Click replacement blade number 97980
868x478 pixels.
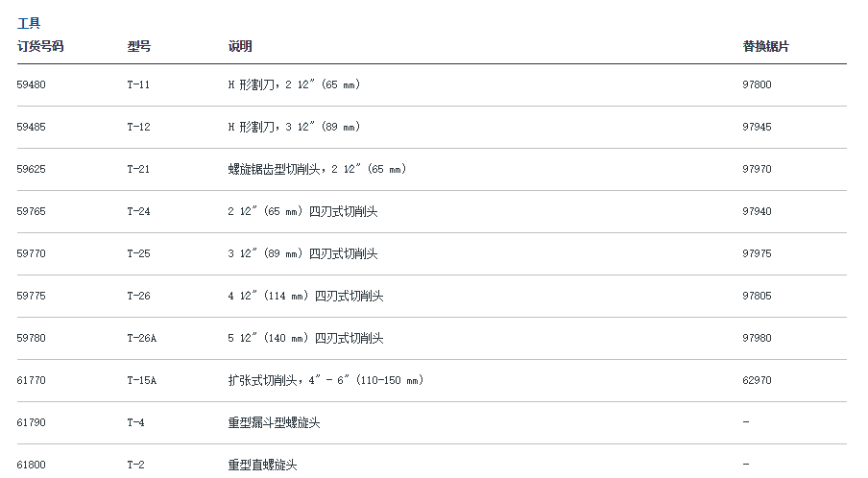click(x=757, y=338)
